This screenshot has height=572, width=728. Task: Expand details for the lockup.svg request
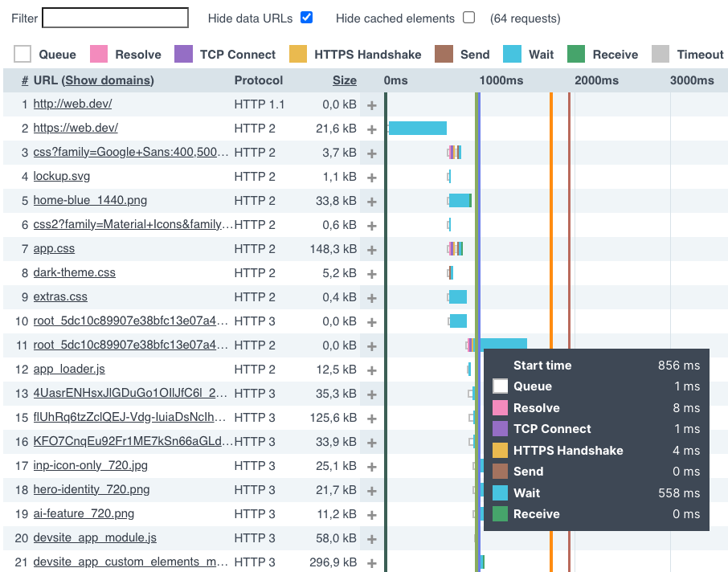371,176
